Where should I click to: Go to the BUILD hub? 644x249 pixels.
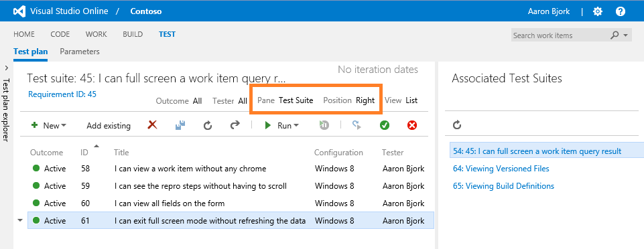click(x=133, y=34)
